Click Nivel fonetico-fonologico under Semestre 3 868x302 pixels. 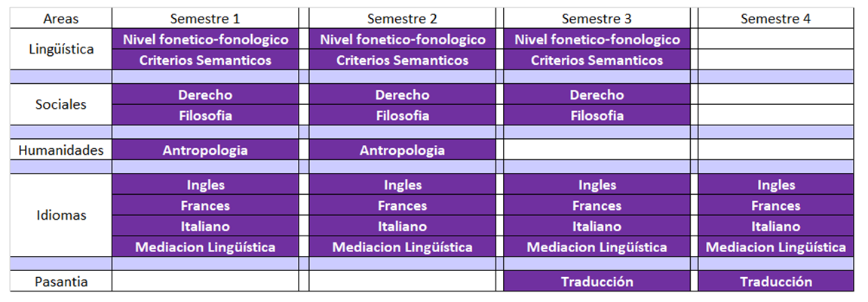pyautogui.click(x=597, y=39)
